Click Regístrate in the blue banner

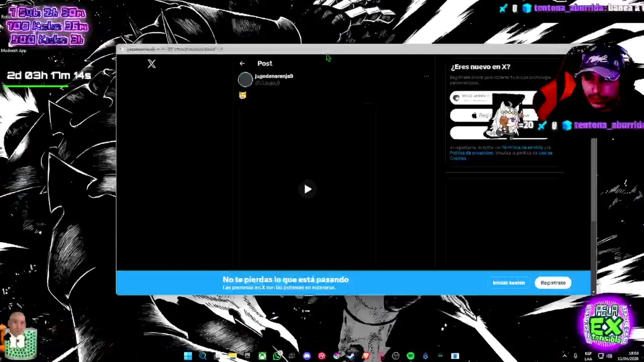tap(553, 283)
